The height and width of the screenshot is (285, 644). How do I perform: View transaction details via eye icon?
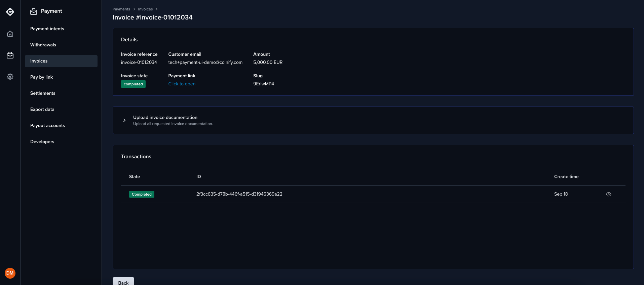point(608,194)
